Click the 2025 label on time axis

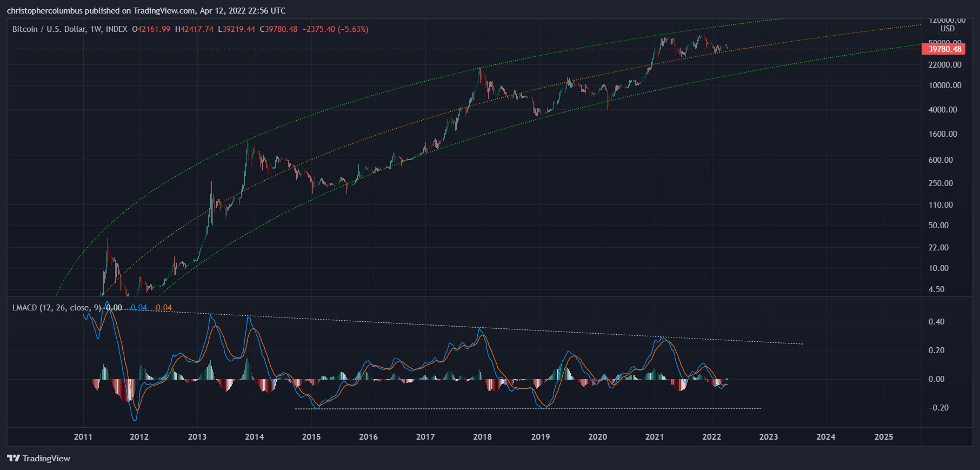pos(884,437)
